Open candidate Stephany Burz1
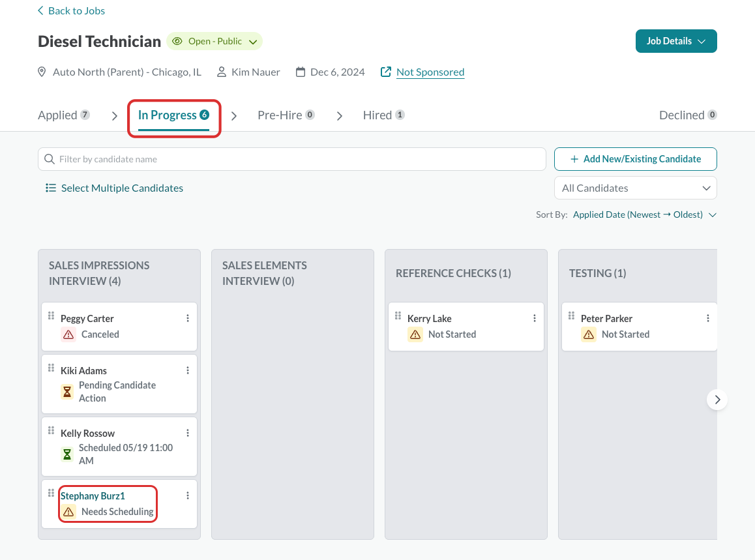The width and height of the screenshot is (755, 560). point(93,496)
